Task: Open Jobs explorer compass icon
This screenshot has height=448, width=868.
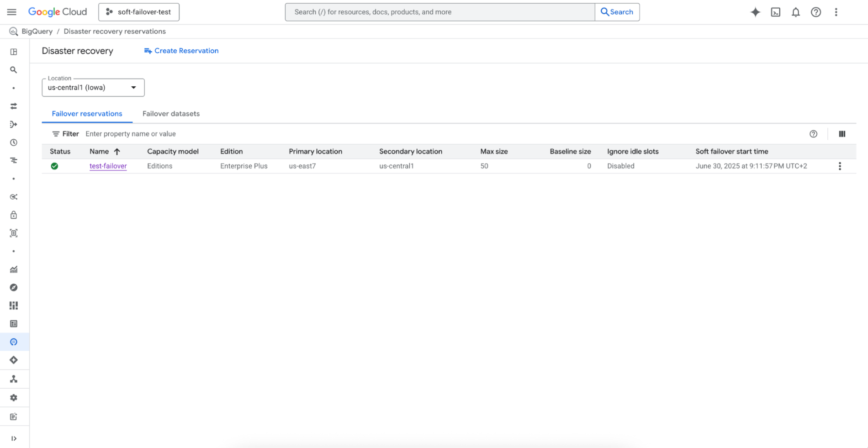Action: coord(14,287)
